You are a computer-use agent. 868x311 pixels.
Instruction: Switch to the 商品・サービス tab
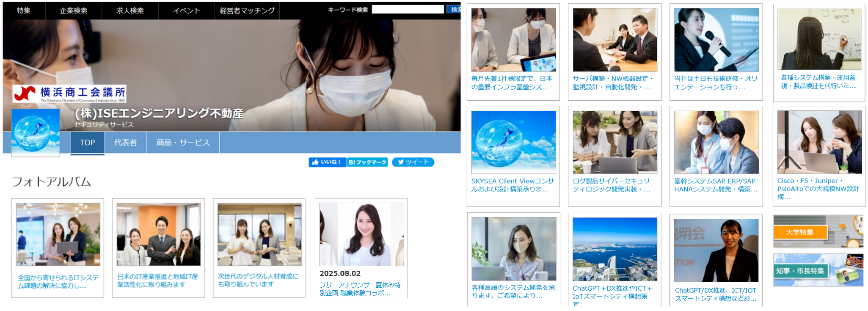click(x=183, y=143)
